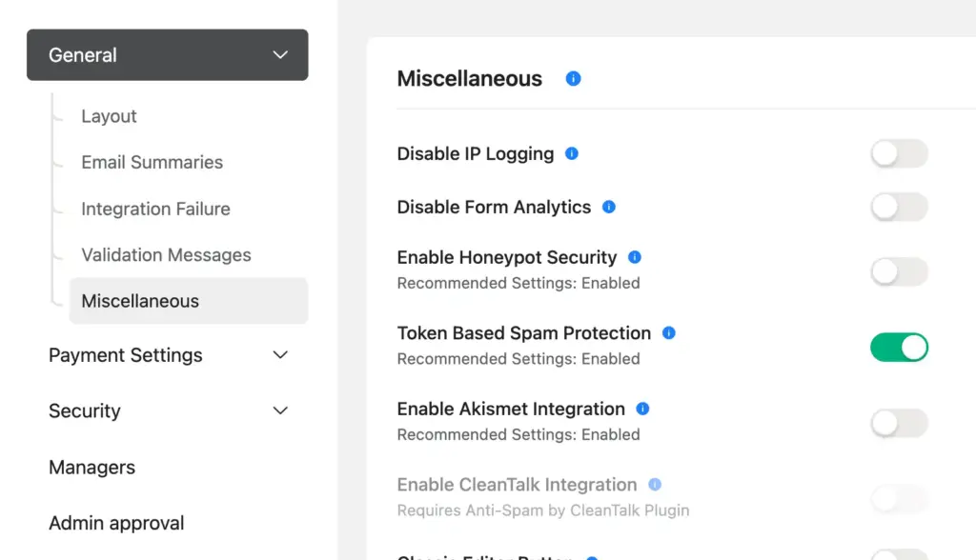
Task: Collapse the General section chevron
Action: click(x=280, y=55)
